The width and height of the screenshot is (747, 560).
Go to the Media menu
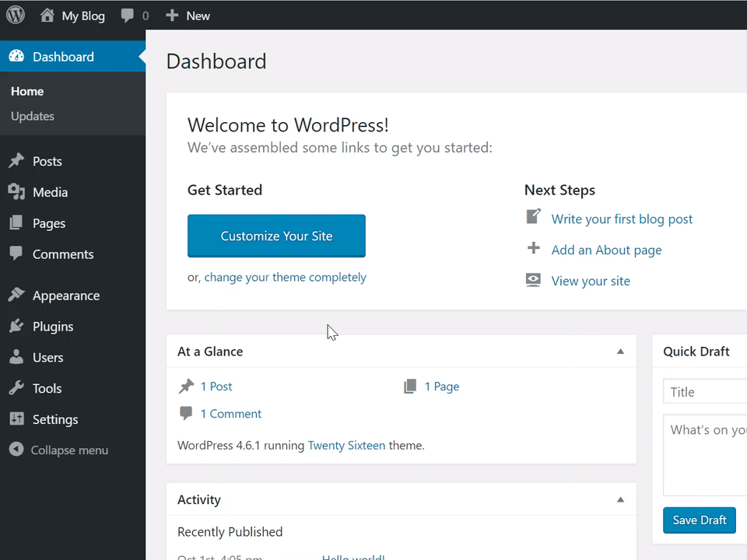tap(50, 192)
